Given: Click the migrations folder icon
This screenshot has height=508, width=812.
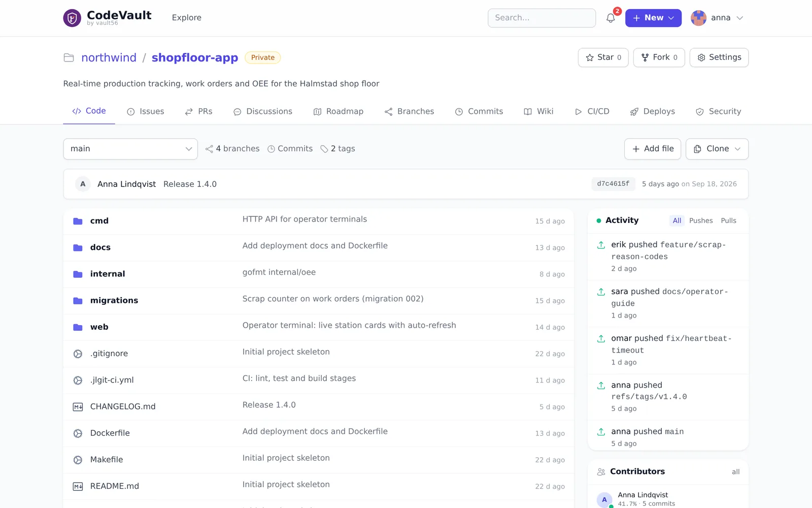Looking at the screenshot, I should 78,301.
